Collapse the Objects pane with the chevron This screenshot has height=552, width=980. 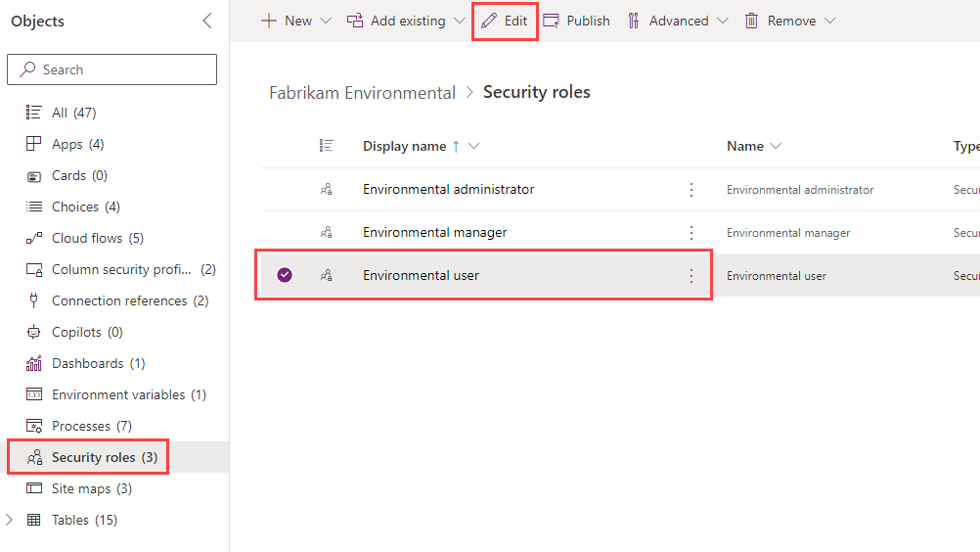207,21
